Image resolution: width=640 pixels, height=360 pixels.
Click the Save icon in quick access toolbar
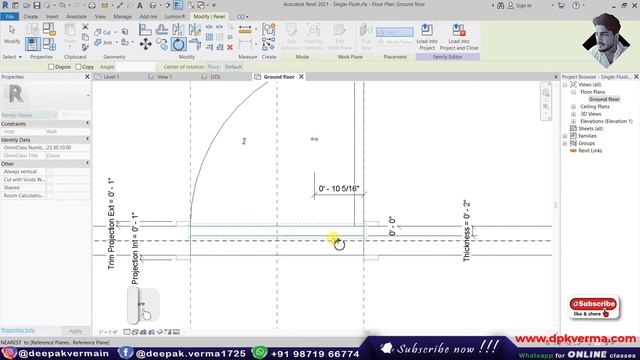[x=37, y=5]
